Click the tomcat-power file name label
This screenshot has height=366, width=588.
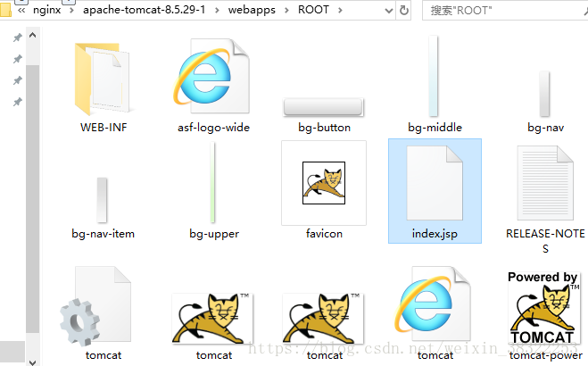point(546,355)
